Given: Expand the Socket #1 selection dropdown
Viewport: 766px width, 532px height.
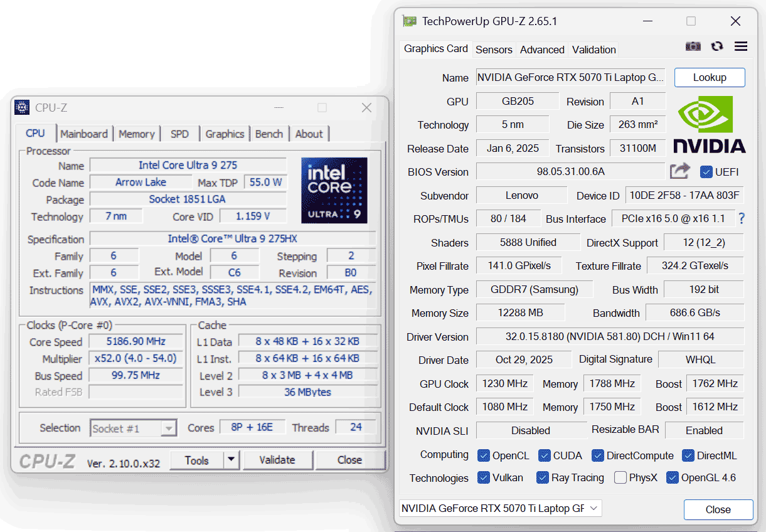Looking at the screenshot, I should [x=169, y=428].
